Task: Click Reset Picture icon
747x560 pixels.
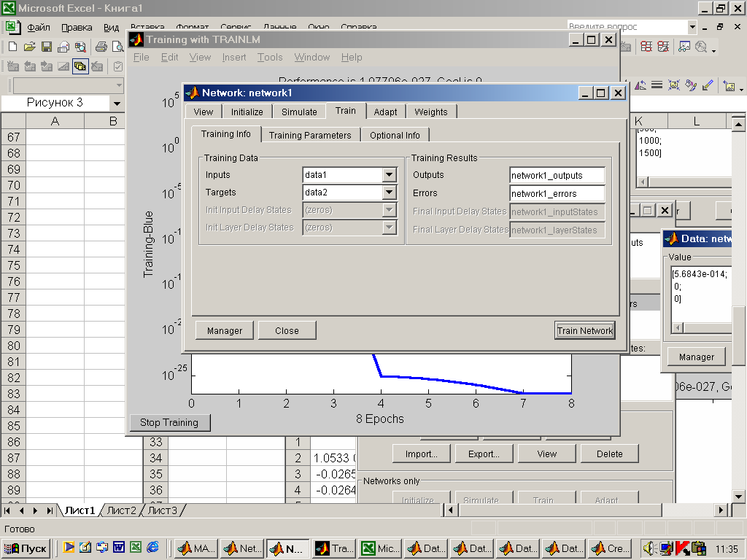Action: pyautogui.click(x=729, y=85)
